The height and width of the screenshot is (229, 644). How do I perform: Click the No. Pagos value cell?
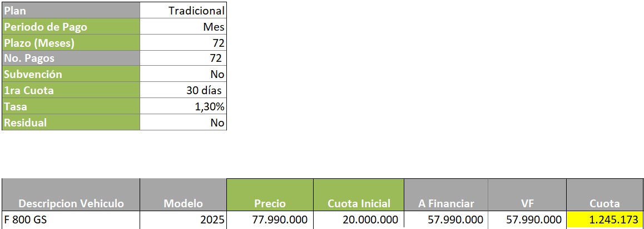[183, 59]
